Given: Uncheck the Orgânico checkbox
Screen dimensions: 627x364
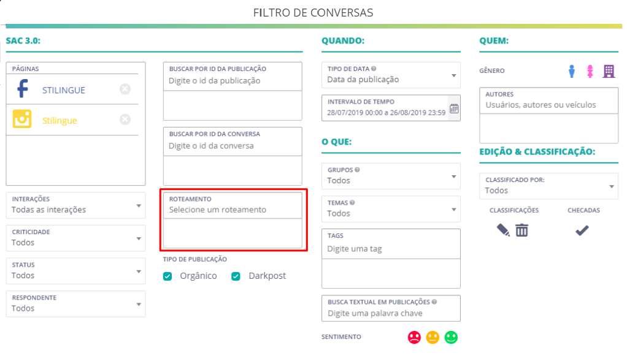Looking at the screenshot, I should [x=167, y=276].
